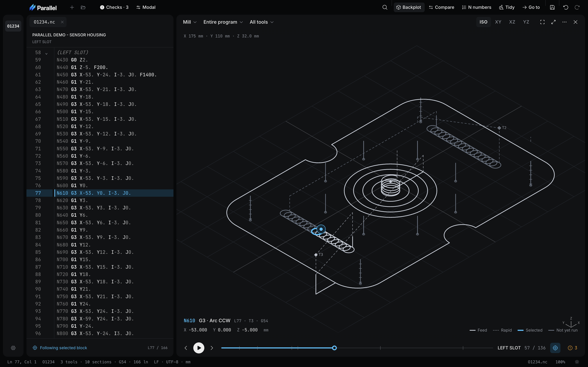The image size is (588, 367).
Task: Open the settings gear in the left sidebar
Action: pyautogui.click(x=13, y=348)
